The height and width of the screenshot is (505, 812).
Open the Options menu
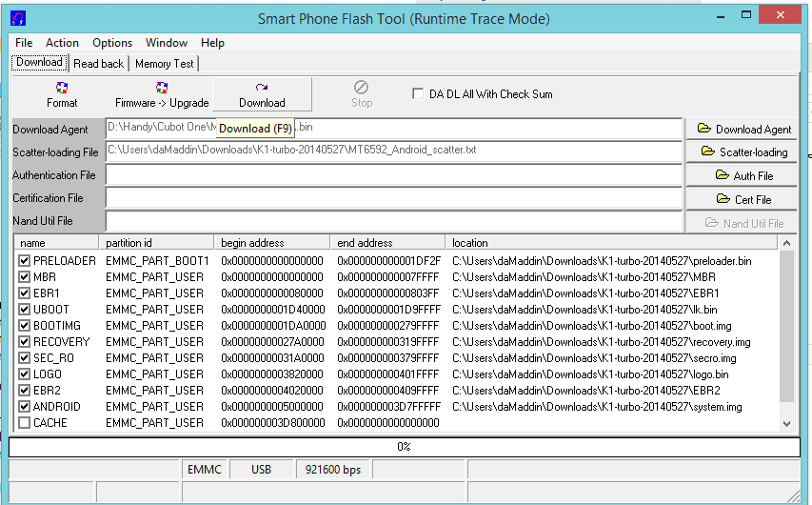tap(112, 43)
